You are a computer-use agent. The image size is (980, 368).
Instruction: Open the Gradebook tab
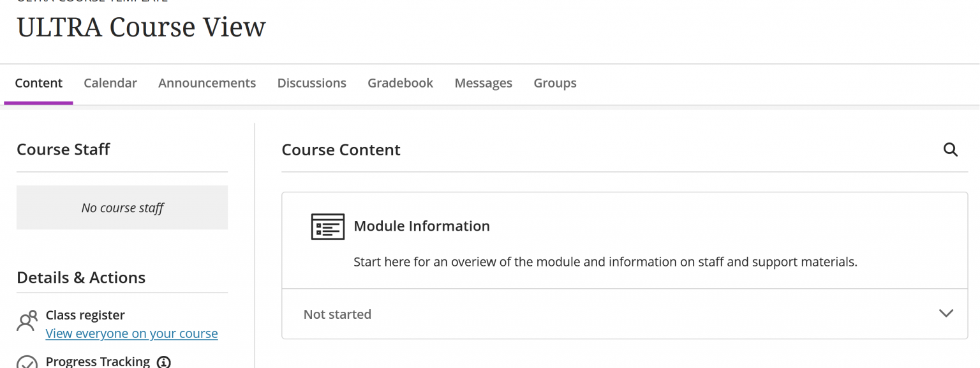[x=400, y=82]
